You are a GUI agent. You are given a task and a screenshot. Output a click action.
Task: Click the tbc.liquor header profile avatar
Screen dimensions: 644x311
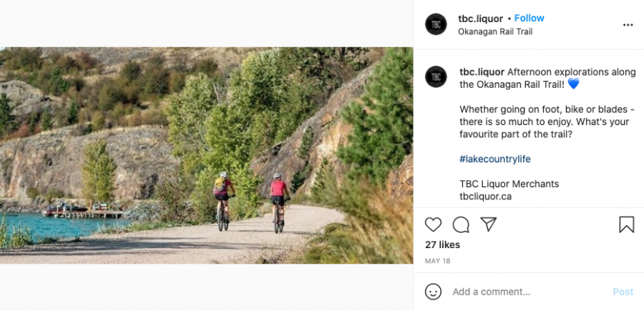[x=436, y=24]
